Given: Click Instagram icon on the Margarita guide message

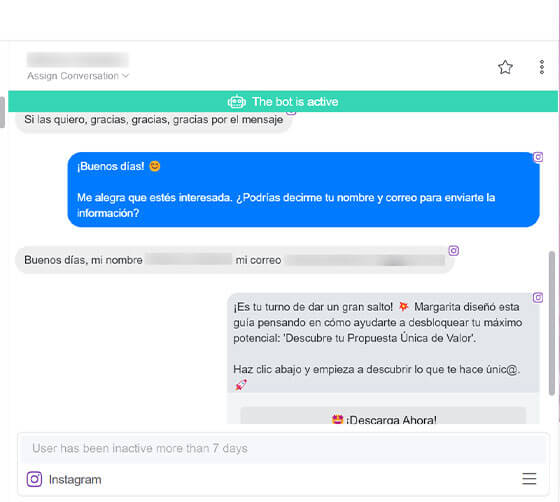Looking at the screenshot, I should pyautogui.click(x=538, y=297).
